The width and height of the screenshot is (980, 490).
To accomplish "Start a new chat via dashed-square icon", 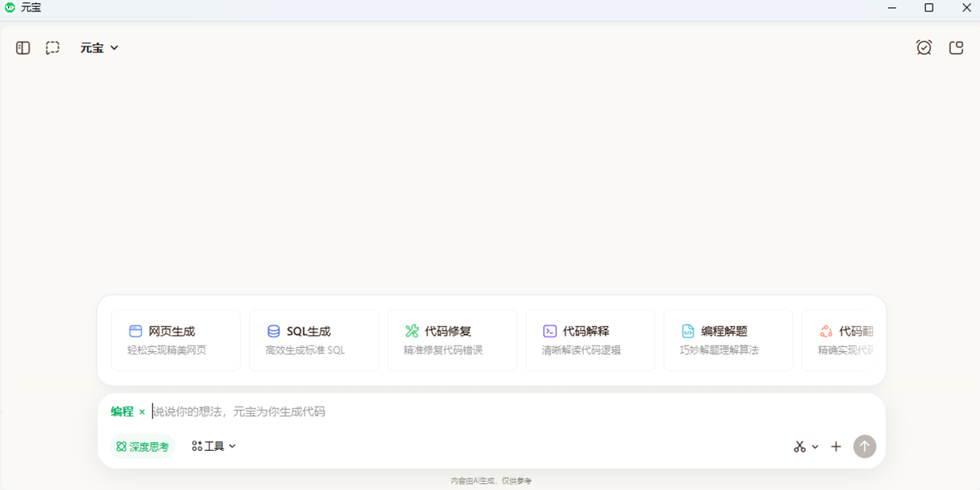I will pyautogui.click(x=52, y=47).
